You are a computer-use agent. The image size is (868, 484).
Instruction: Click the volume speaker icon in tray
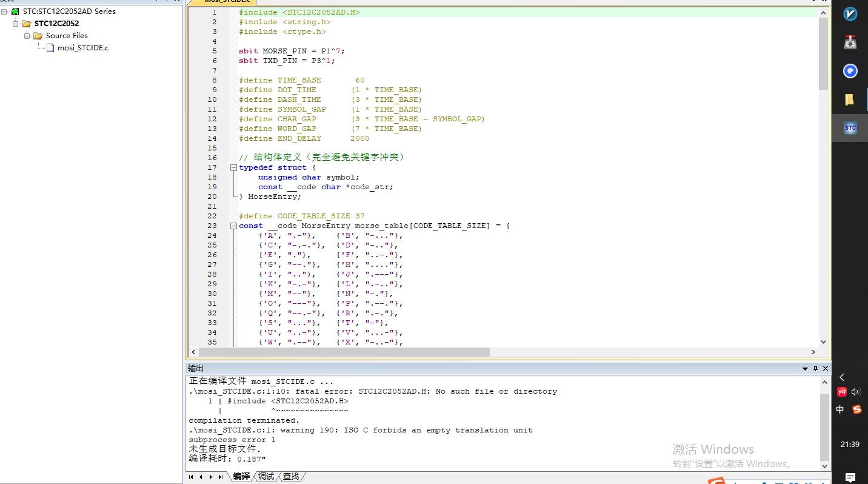(856, 392)
